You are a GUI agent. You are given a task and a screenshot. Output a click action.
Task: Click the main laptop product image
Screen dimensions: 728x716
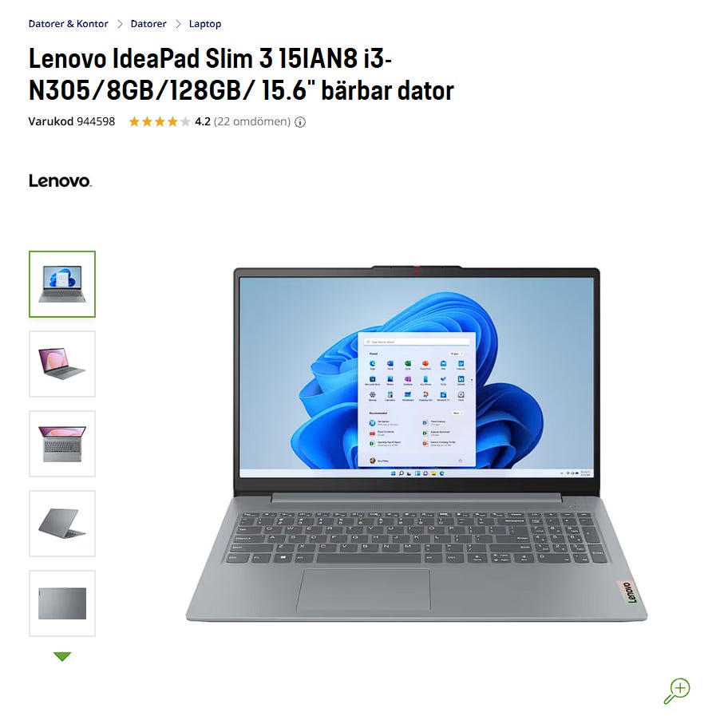417,444
